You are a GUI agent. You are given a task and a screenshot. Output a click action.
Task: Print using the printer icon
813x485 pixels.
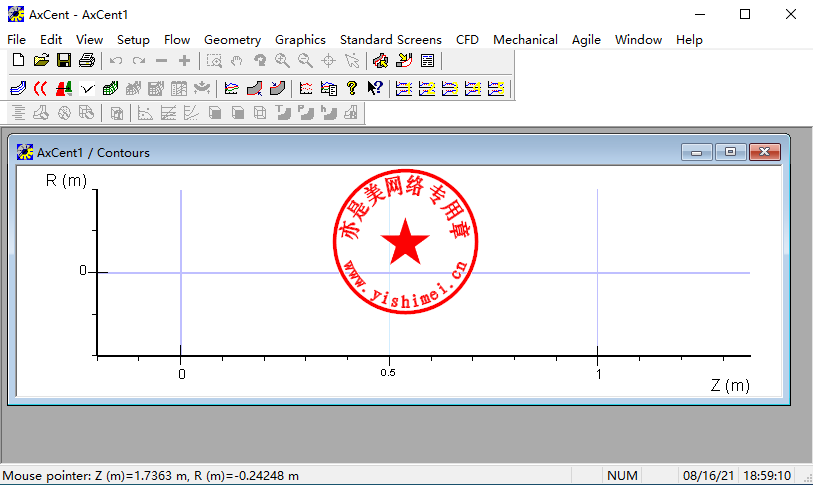(x=87, y=61)
